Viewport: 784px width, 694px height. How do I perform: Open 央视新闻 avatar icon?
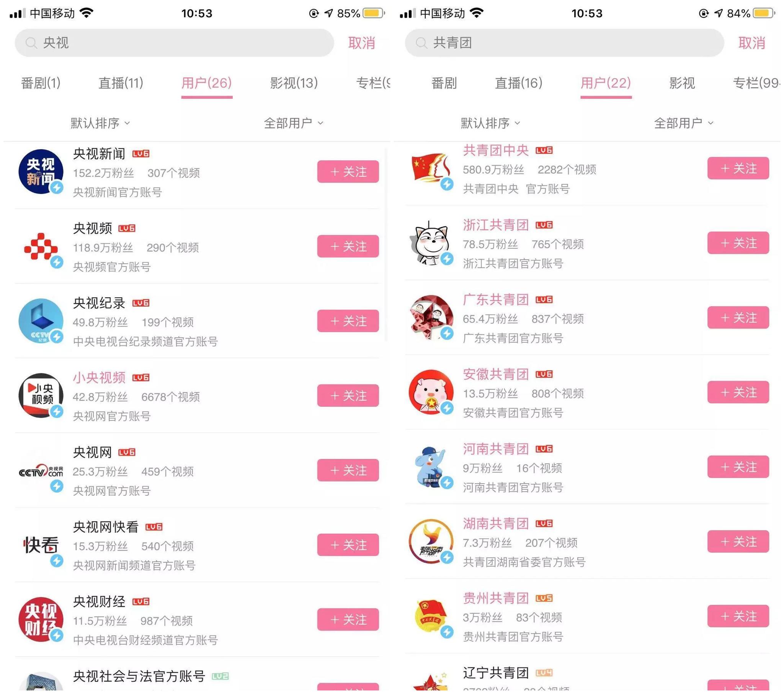[41, 171]
